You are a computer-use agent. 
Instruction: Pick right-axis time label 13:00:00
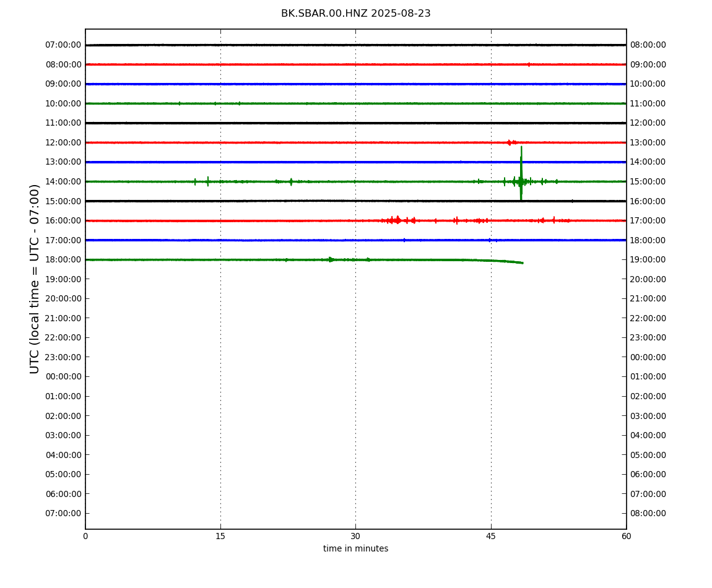pyautogui.click(x=648, y=142)
